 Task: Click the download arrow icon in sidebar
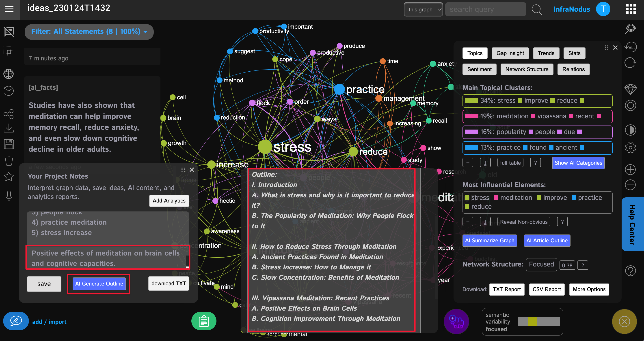click(x=9, y=128)
